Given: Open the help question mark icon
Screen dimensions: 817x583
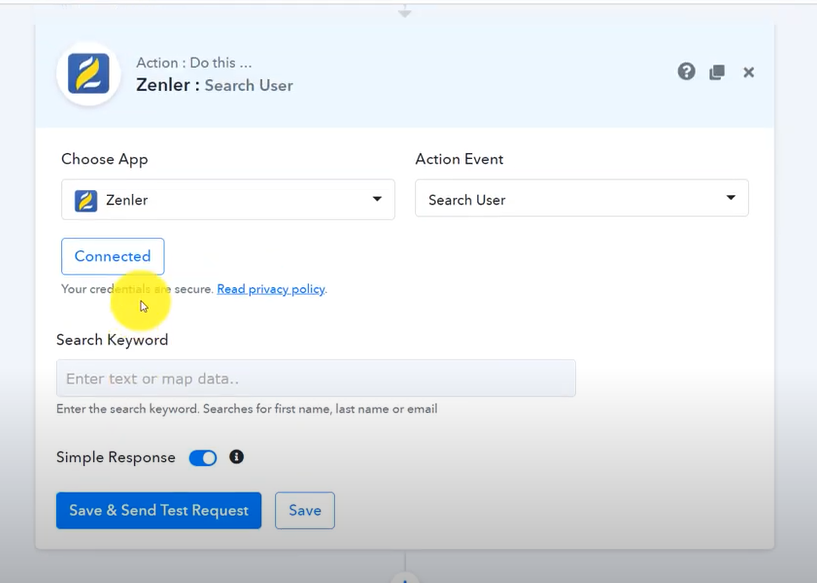Looking at the screenshot, I should [686, 71].
